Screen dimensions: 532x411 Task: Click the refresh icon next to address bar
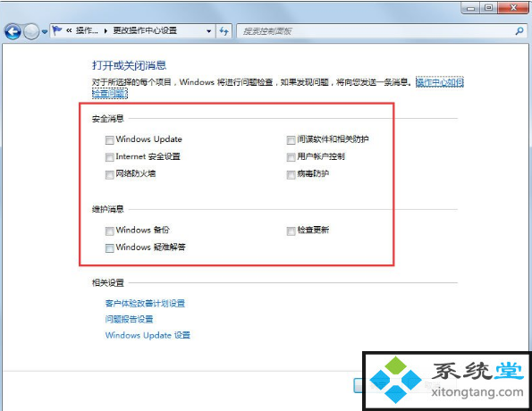point(224,31)
